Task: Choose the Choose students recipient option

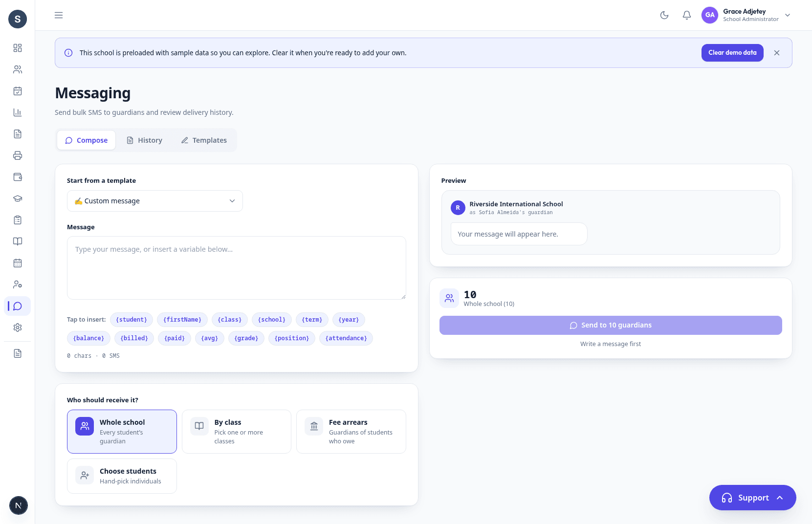Action: pyautogui.click(x=122, y=476)
